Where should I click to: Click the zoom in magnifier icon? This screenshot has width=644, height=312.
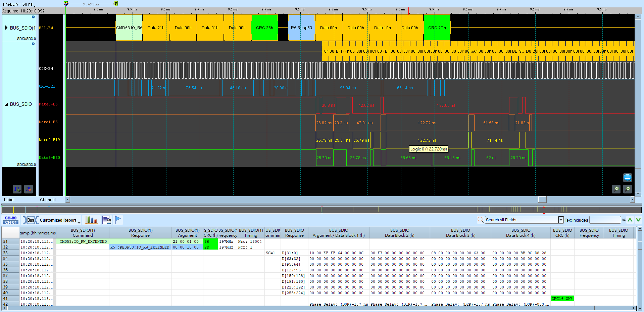(x=628, y=189)
